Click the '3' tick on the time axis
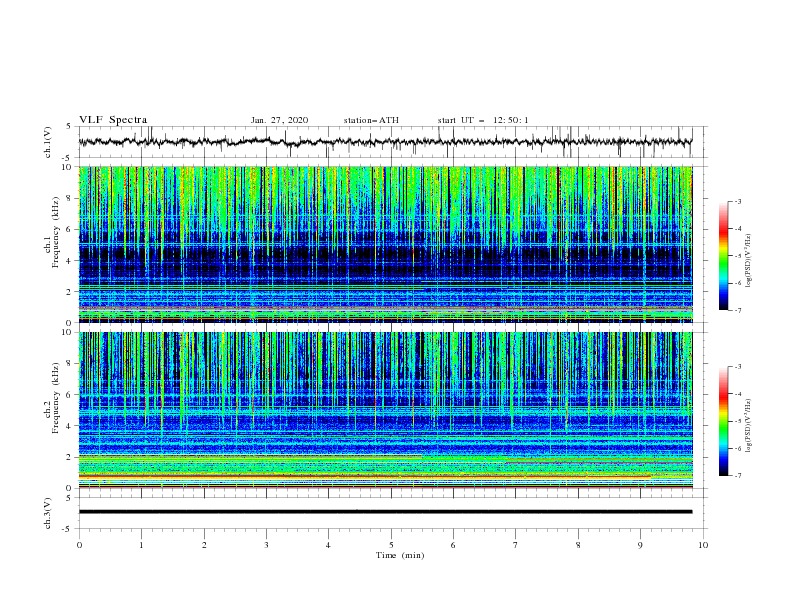This screenshot has width=792, height=612. click(x=266, y=545)
